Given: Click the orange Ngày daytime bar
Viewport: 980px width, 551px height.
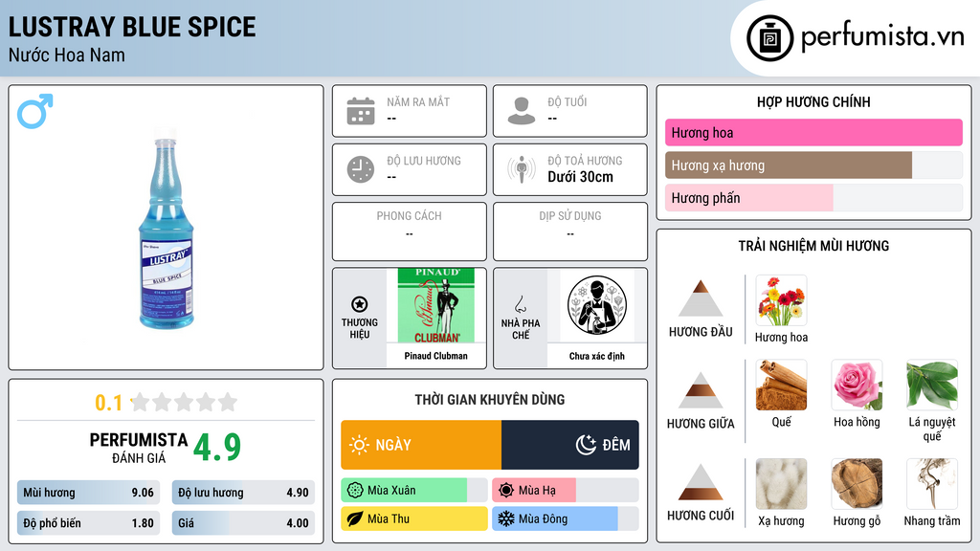Looking at the screenshot, I should pos(421,445).
